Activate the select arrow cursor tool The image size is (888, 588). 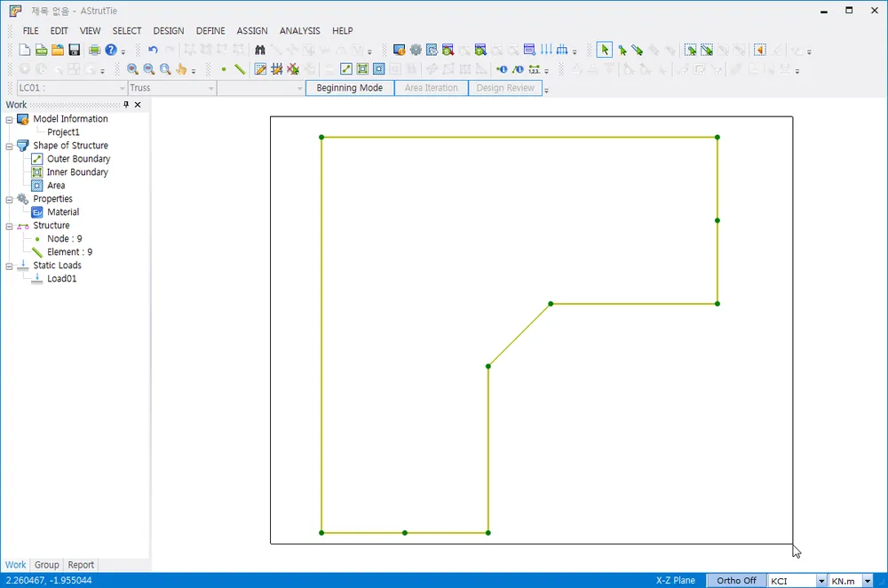[604, 51]
